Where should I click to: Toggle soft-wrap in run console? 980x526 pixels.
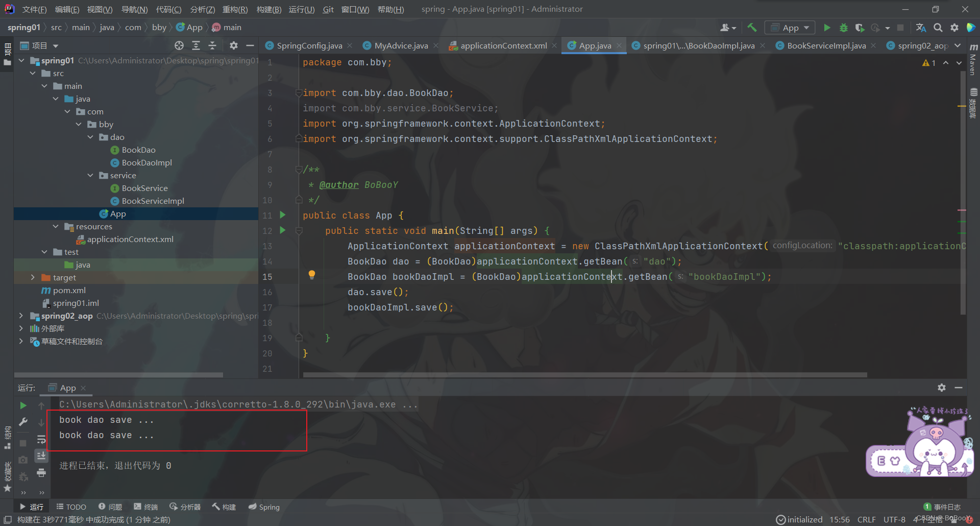click(41, 439)
